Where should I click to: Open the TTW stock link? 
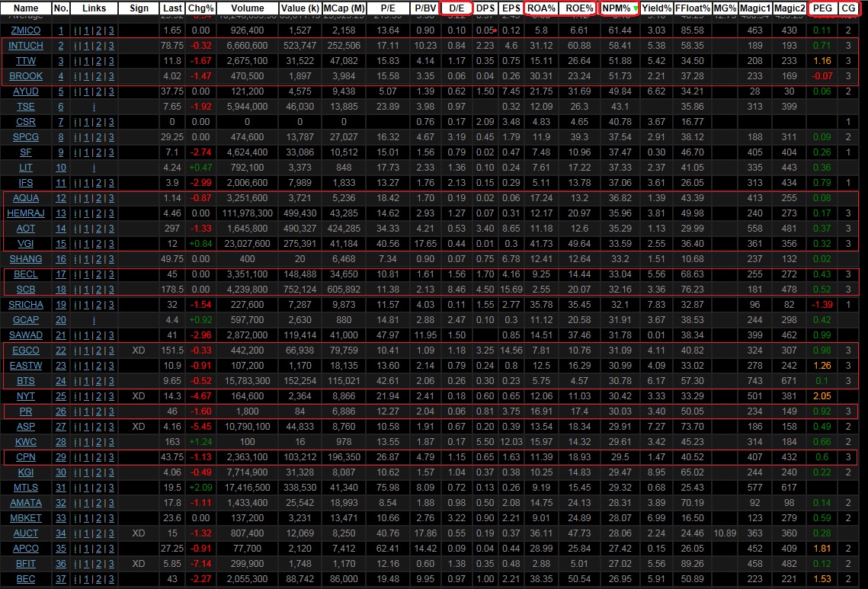point(26,61)
